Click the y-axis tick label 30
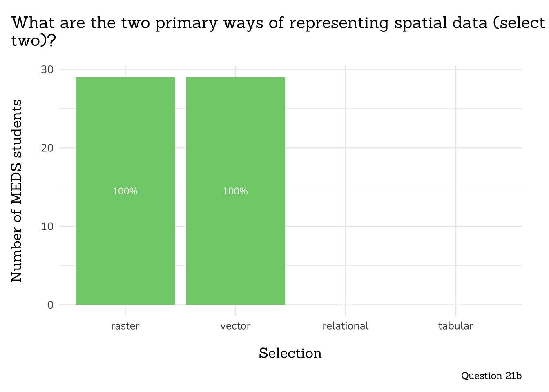Viewport: 549px width, 392px height. click(x=47, y=69)
